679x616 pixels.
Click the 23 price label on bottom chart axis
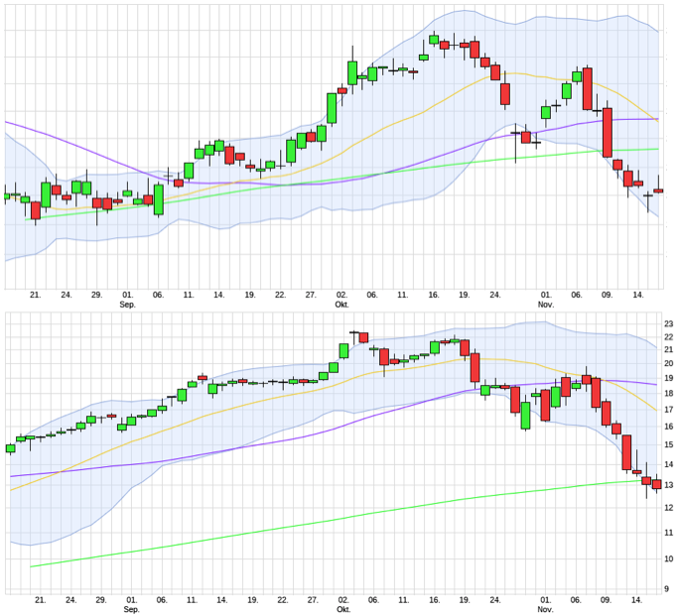click(x=669, y=323)
